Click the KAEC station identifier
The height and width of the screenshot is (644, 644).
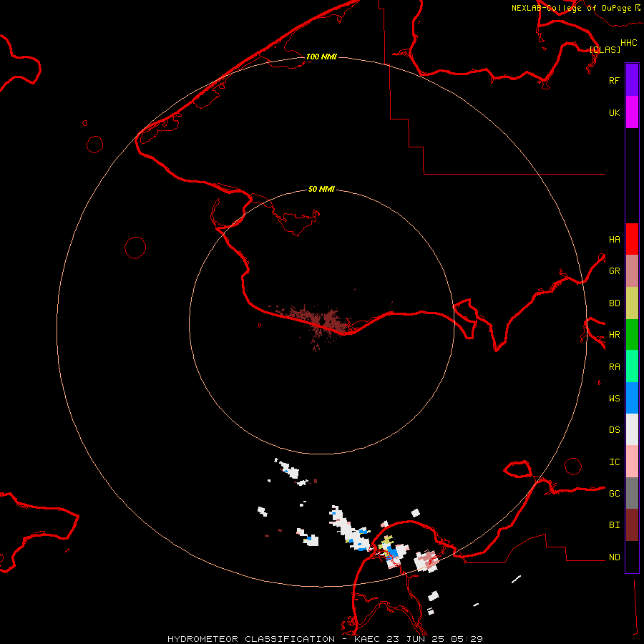[369, 639]
